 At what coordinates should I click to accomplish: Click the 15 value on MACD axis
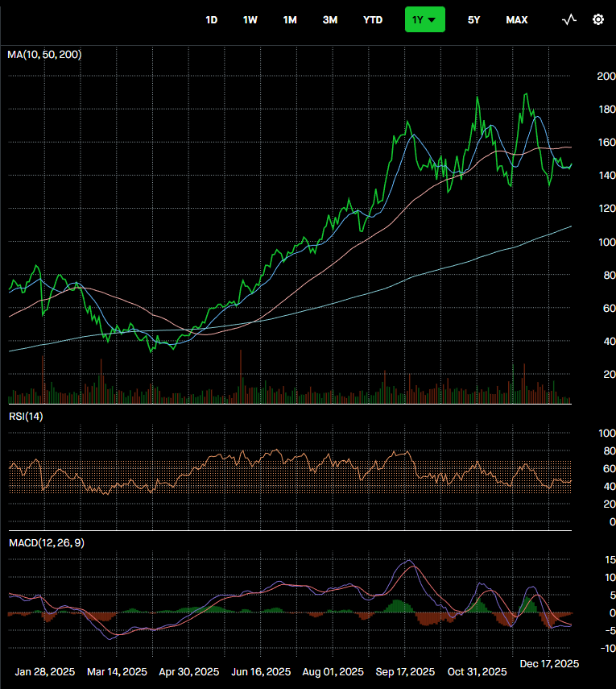[x=610, y=559]
